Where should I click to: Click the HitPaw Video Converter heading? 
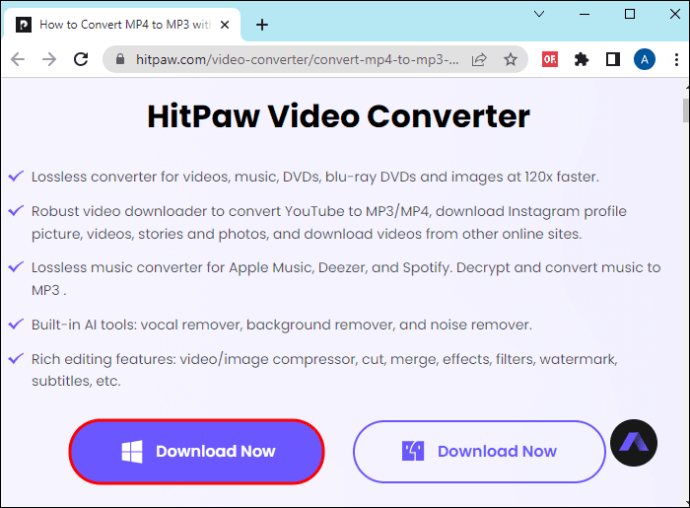click(338, 117)
